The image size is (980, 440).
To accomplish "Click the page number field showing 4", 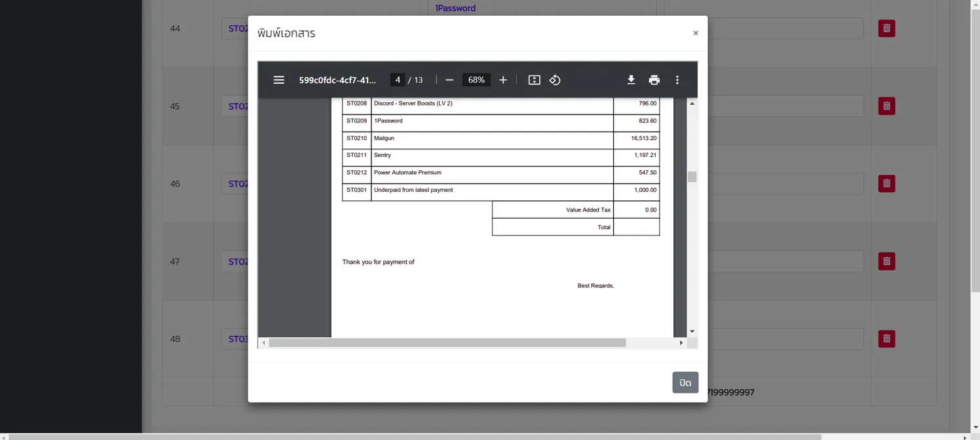I will click(x=398, y=80).
